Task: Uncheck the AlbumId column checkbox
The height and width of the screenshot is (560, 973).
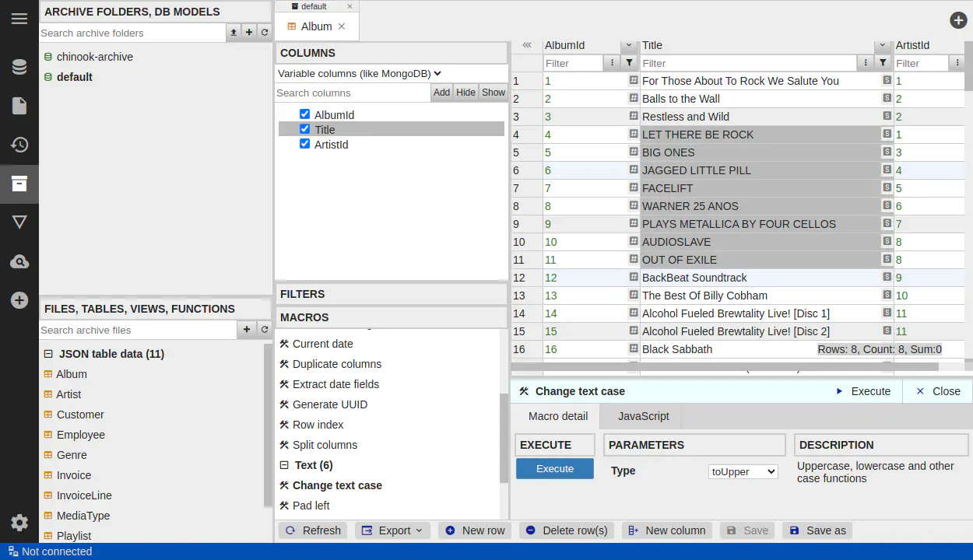Action: 304,114
